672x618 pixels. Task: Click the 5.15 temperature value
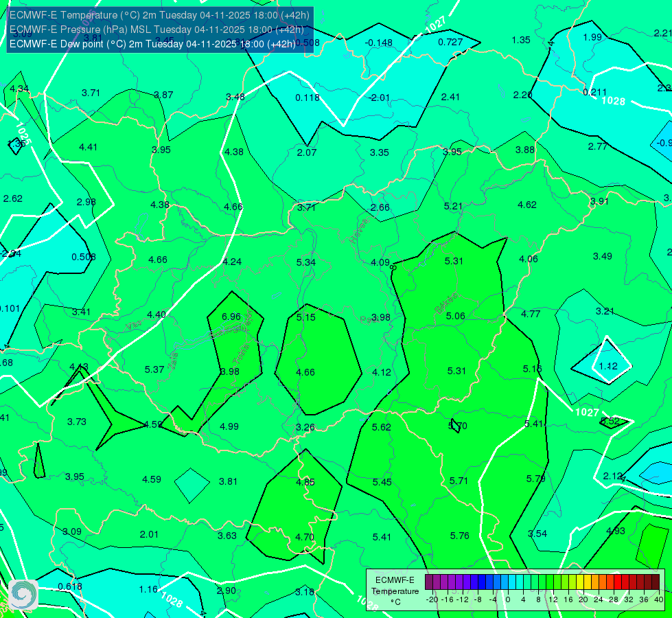click(305, 317)
